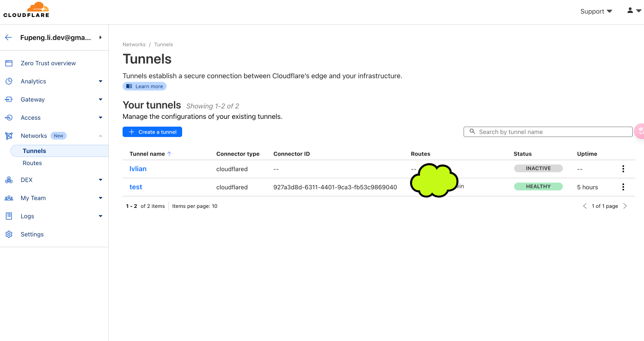Go back using the left arrow icon
The image size is (644, 341).
coord(8,38)
